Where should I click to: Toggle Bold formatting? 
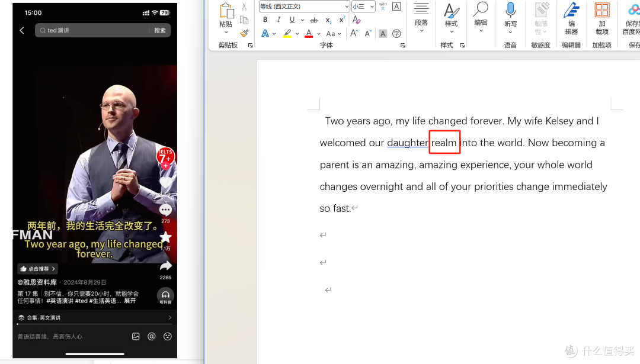click(265, 20)
